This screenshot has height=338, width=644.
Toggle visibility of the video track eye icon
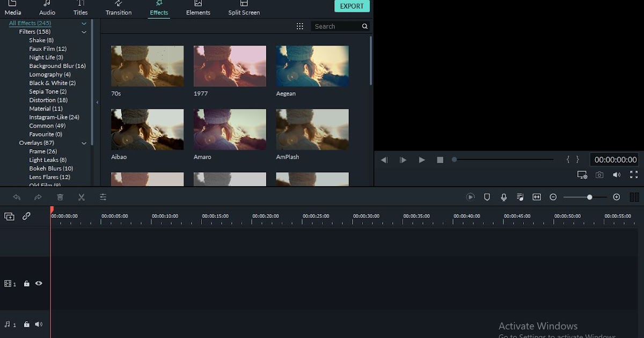click(38, 283)
